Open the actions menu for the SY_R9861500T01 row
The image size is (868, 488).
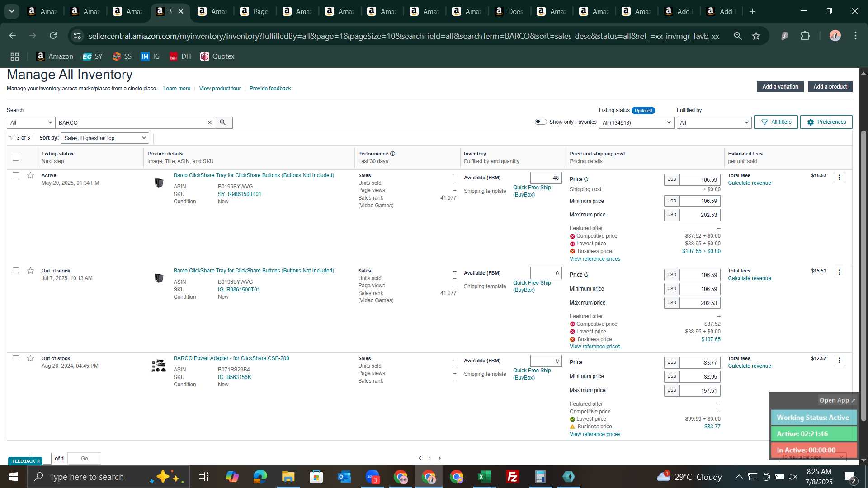pos(839,178)
